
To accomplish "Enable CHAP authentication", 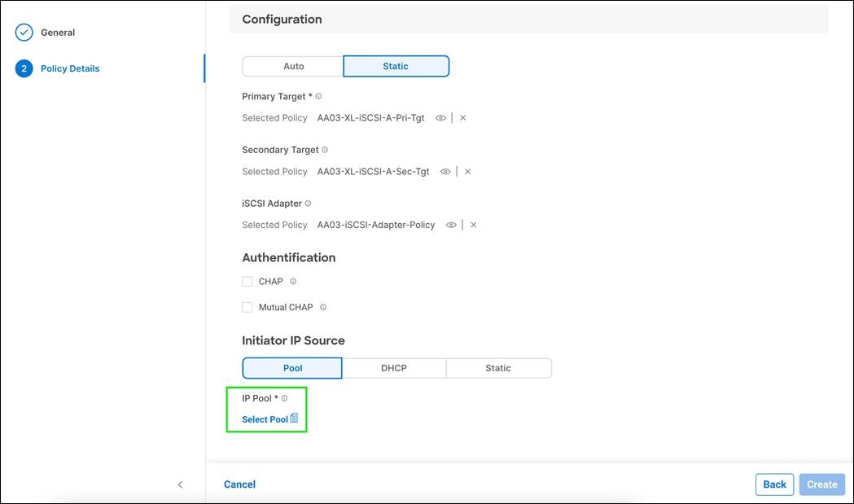I will coord(247,281).
